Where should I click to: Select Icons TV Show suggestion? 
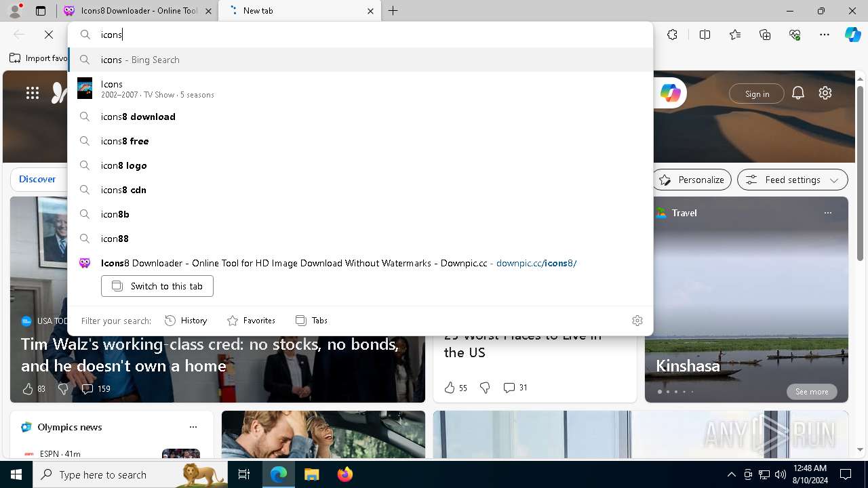[360, 88]
